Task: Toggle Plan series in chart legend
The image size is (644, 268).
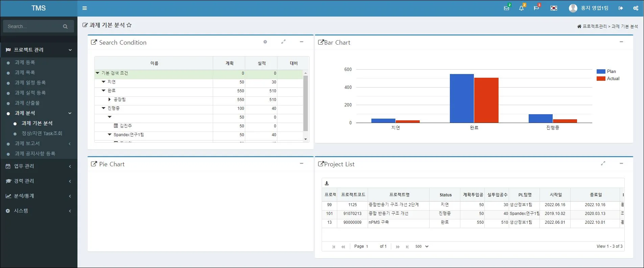Action: point(606,71)
